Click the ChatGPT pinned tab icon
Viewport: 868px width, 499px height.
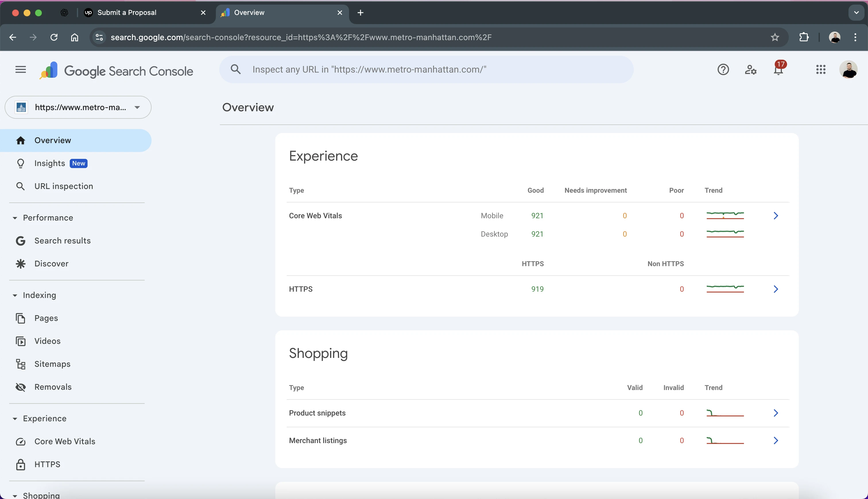[64, 13]
